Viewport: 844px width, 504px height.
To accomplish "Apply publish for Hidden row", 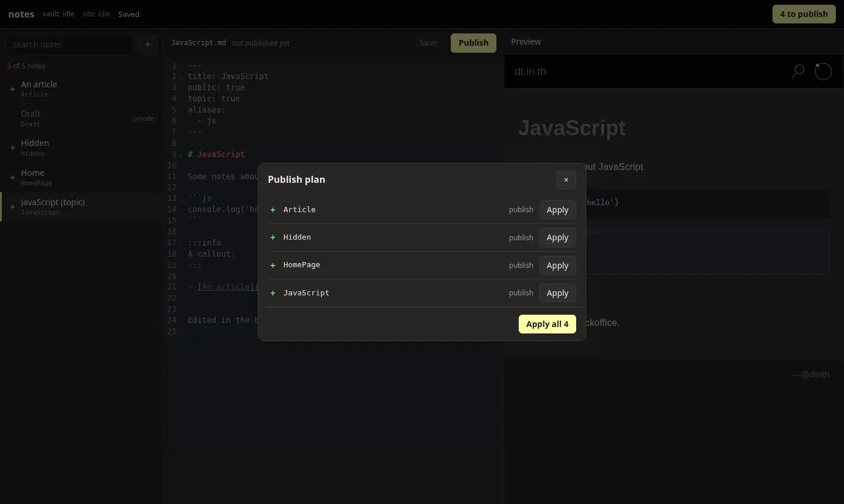I will coord(557,237).
